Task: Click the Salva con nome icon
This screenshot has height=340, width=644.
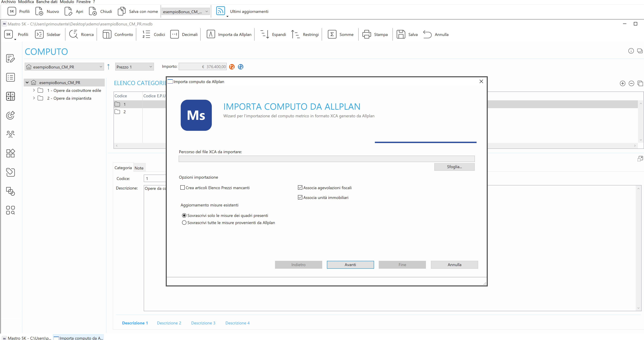Action: (122, 11)
